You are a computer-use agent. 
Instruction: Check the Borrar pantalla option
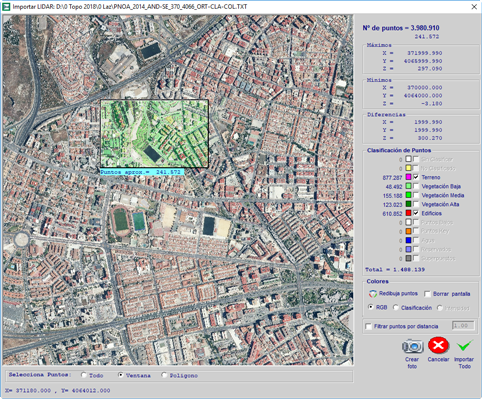(427, 294)
